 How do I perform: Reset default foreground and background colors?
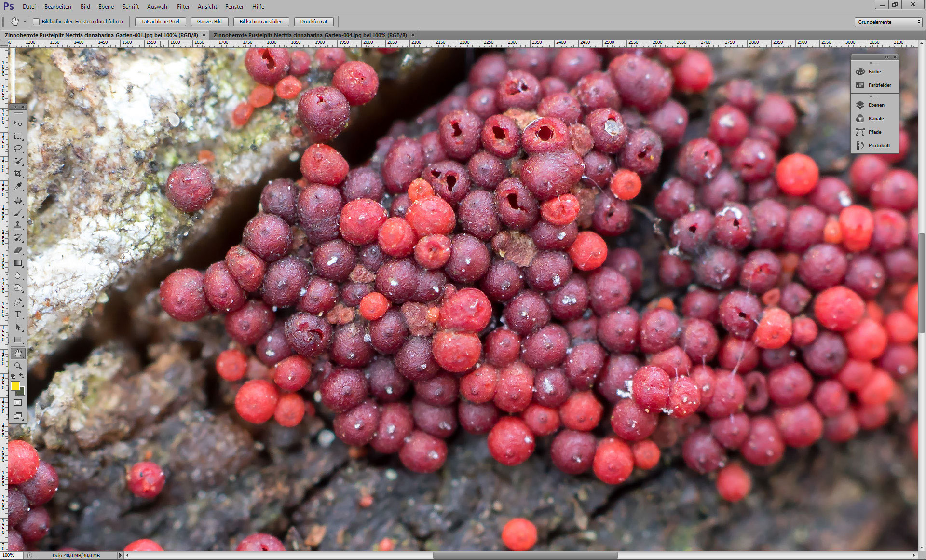pyautogui.click(x=14, y=376)
